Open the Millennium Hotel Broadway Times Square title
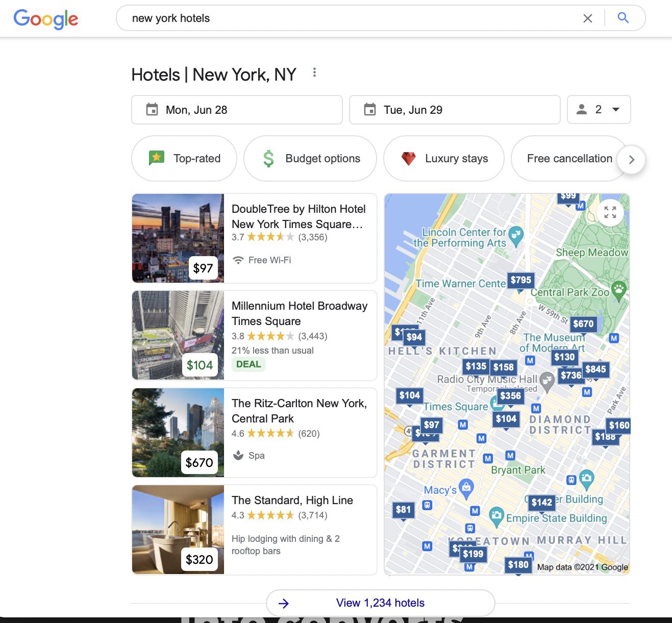Image resolution: width=672 pixels, height=623 pixels. [x=300, y=313]
